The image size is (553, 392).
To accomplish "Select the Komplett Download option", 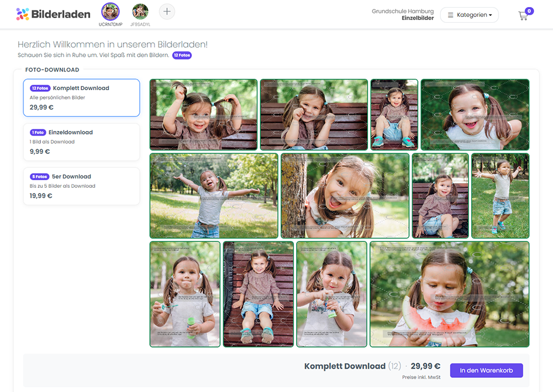I will 81,98.
